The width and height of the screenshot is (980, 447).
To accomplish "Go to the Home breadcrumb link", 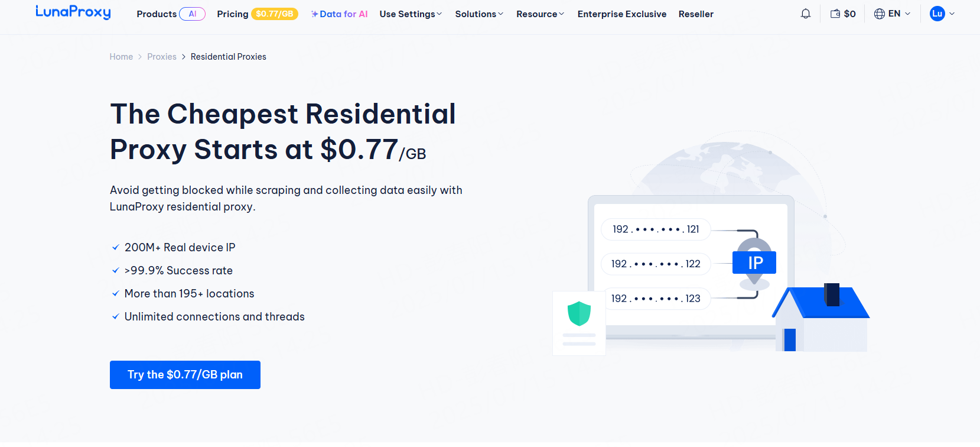I will [121, 57].
